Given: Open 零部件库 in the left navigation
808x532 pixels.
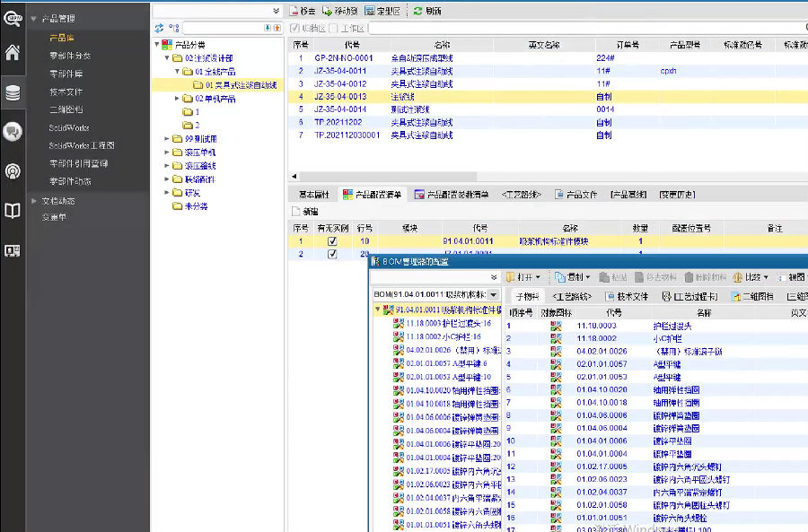Looking at the screenshot, I should 66,74.
